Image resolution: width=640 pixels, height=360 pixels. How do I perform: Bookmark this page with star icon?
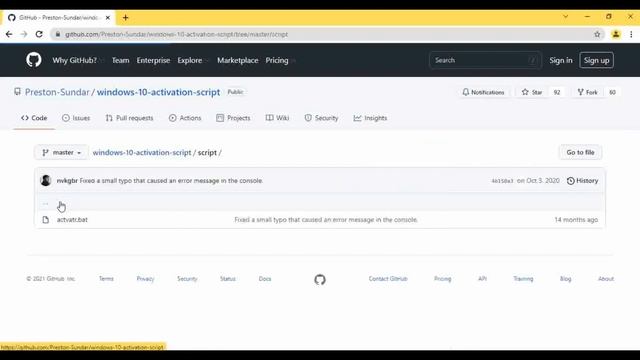(x=597, y=34)
